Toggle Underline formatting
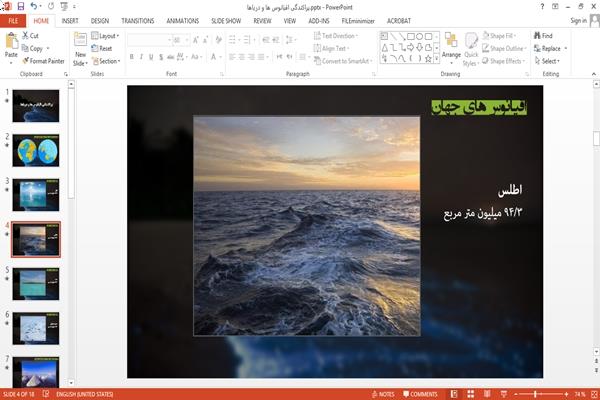 click(x=151, y=57)
